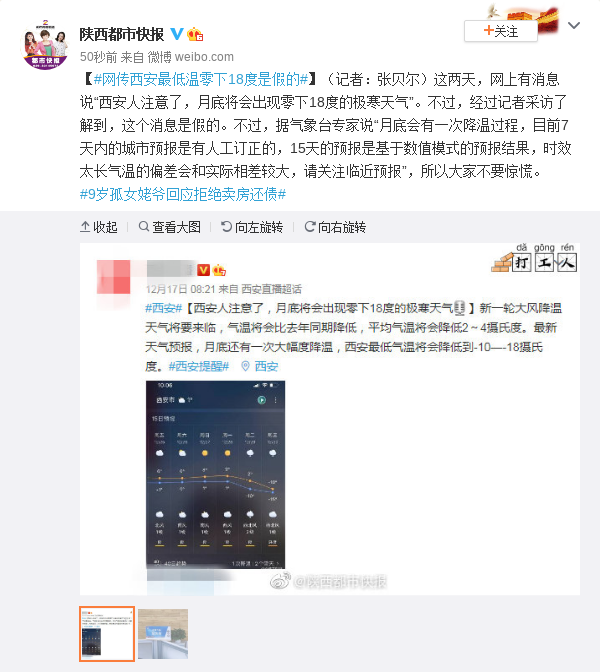The image size is (600, 672).
Task: Open the 陕西都市快报 profile avatar
Action: pyautogui.click(x=45, y=45)
